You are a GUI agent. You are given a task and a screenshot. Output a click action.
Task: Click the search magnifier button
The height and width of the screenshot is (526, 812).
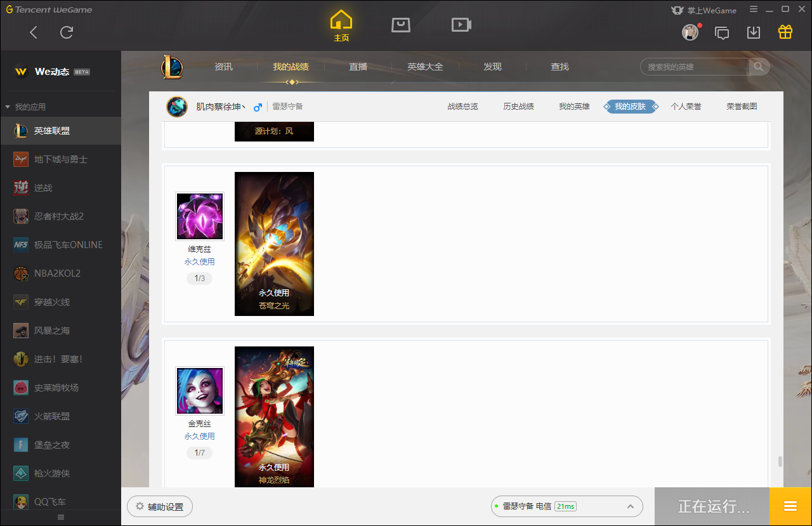(x=759, y=67)
